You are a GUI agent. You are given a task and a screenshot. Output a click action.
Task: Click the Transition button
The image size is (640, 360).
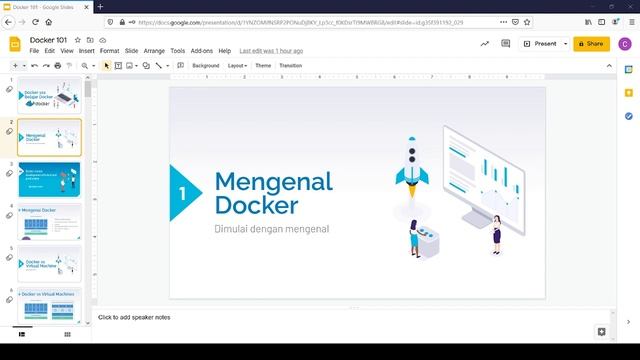[x=291, y=66]
